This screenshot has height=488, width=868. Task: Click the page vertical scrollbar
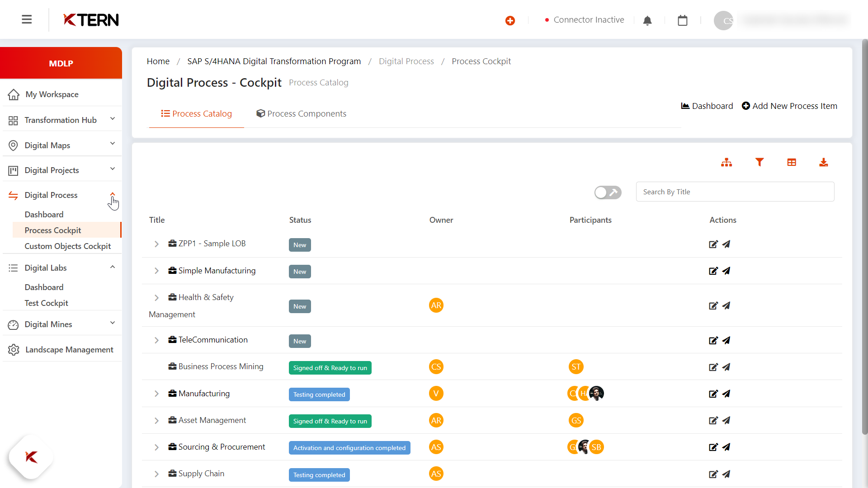point(865,237)
